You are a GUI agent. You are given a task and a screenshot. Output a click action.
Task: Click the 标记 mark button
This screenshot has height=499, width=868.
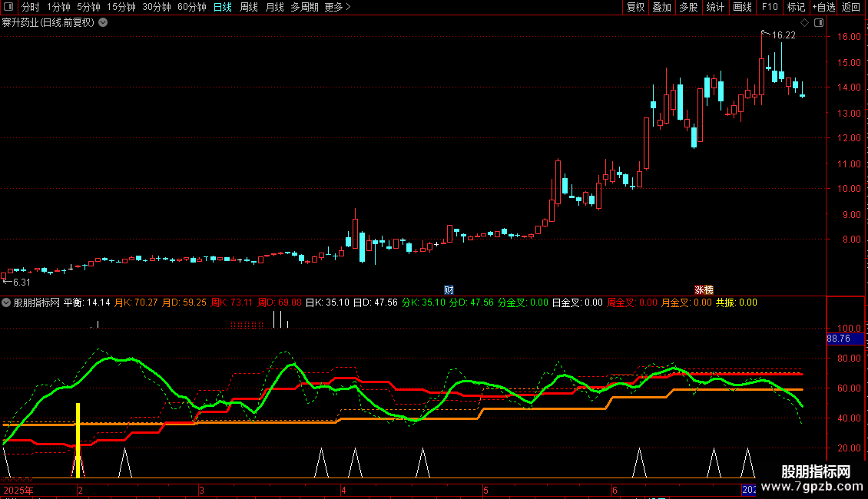pos(796,7)
